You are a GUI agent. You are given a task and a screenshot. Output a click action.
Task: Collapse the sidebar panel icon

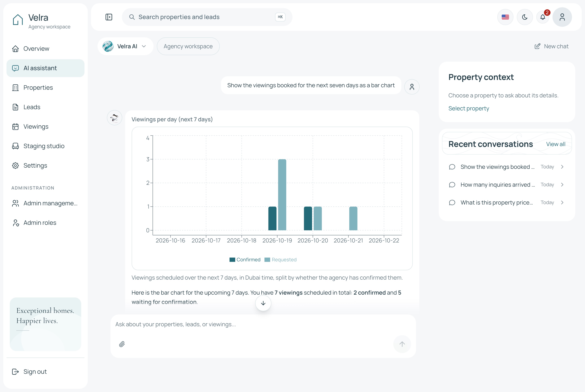pyautogui.click(x=109, y=17)
